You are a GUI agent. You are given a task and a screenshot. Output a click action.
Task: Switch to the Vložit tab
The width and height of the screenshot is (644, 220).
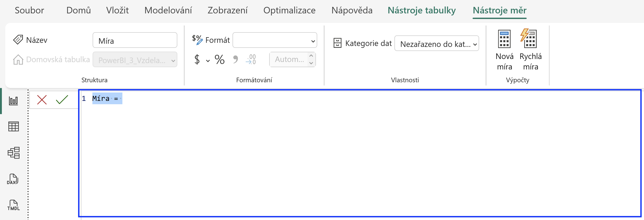117,10
